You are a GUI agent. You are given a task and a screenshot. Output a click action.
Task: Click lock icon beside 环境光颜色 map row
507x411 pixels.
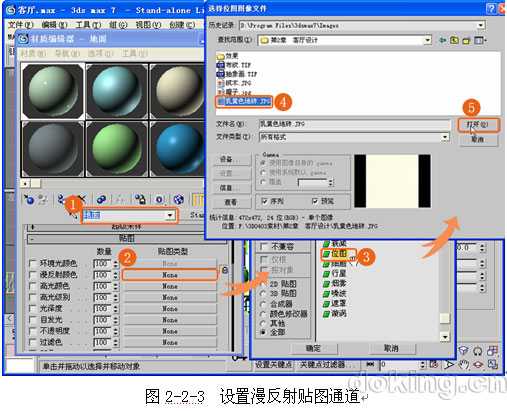225,270
